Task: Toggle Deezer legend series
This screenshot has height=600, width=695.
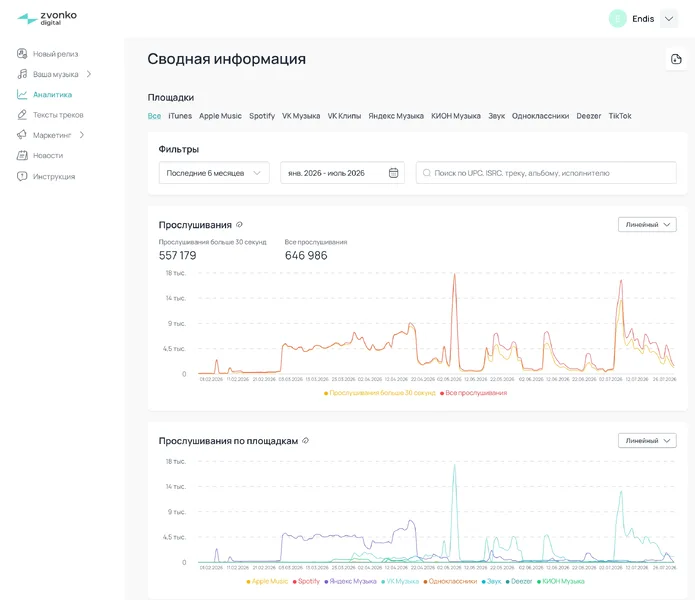Action: 519,581
